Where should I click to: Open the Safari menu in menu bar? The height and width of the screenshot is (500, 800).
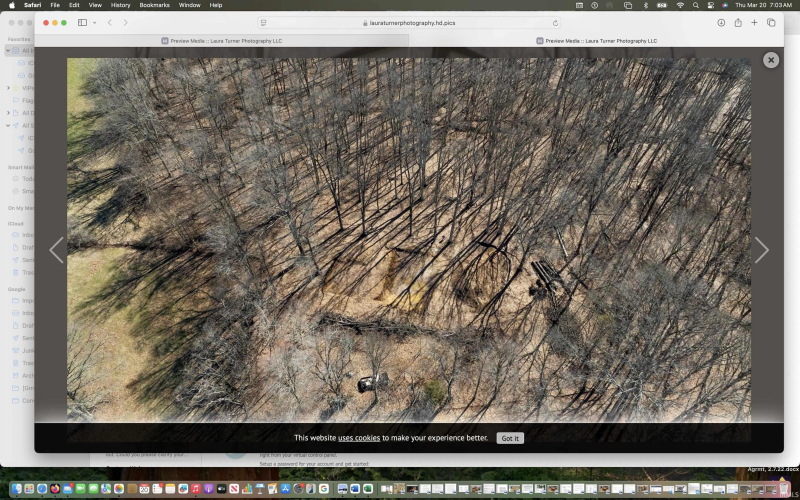pyautogui.click(x=33, y=5)
